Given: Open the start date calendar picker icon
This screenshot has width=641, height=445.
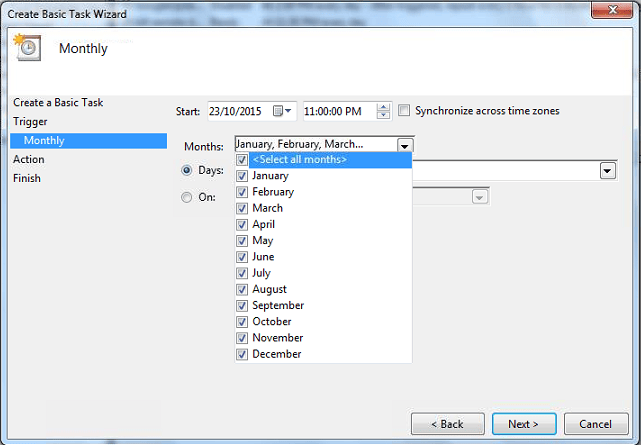Looking at the screenshot, I should [x=282, y=111].
